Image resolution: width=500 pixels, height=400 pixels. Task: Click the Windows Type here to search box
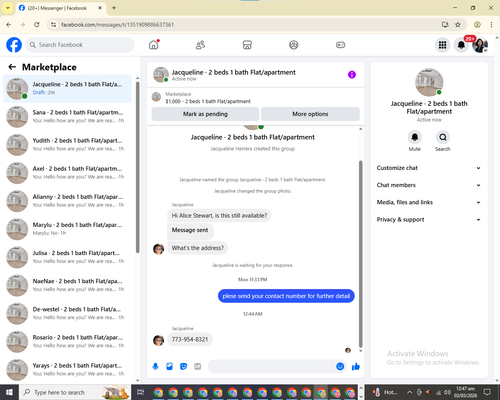coord(75,392)
